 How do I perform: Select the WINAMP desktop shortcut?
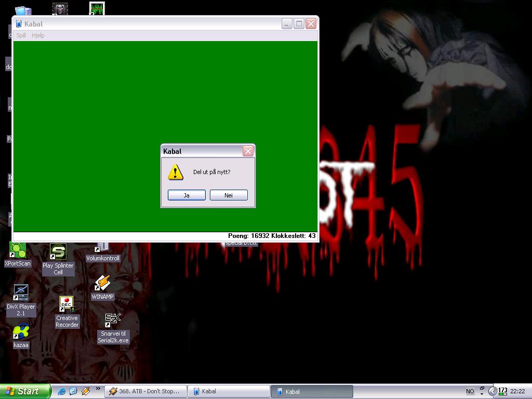point(102,287)
